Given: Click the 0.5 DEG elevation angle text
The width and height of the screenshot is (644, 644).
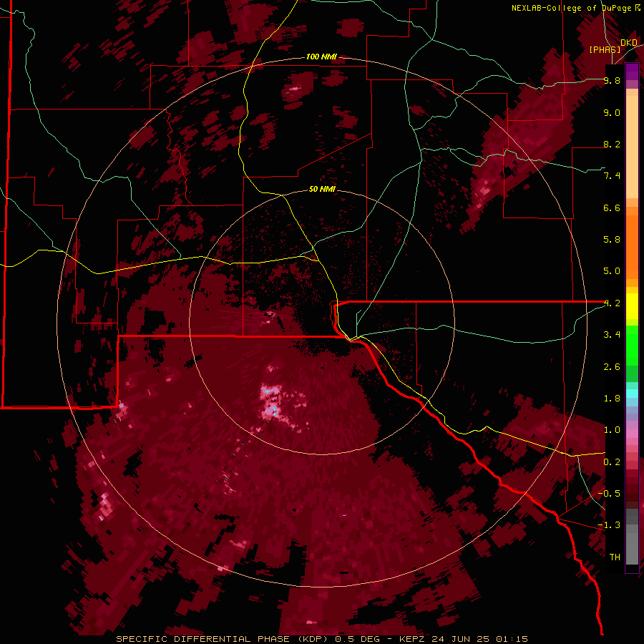Looking at the screenshot, I should tap(359, 639).
